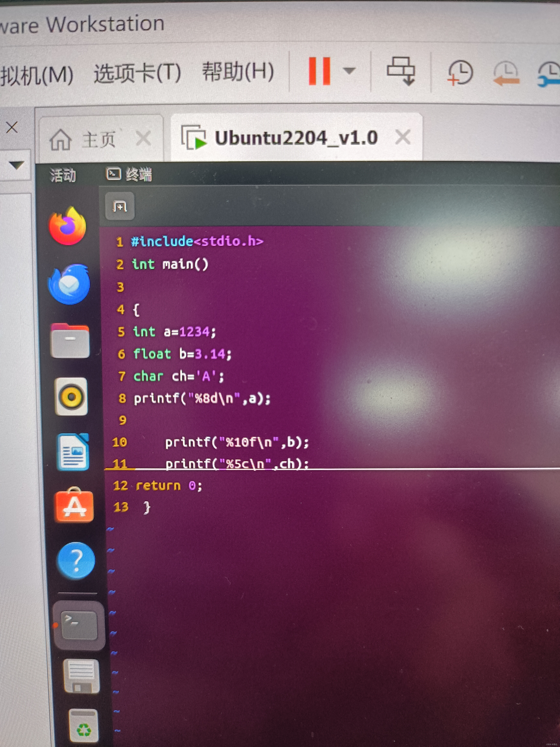
Task: Click send Ctrl+Alt+Del toolbar icon
Action: coord(401,71)
